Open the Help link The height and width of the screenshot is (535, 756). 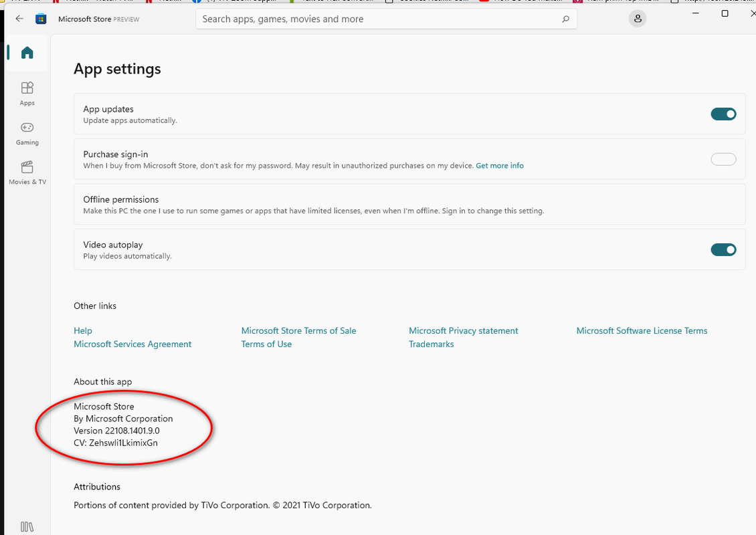(x=83, y=330)
